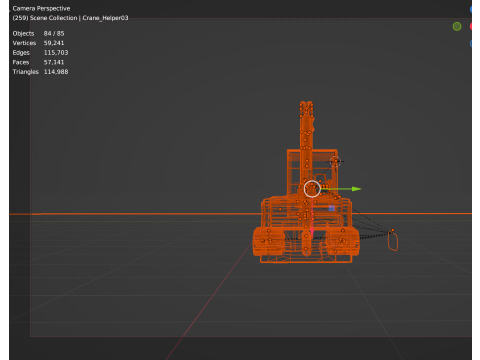Click the Faces "57,141" statistic
480x360 pixels.
coord(54,62)
